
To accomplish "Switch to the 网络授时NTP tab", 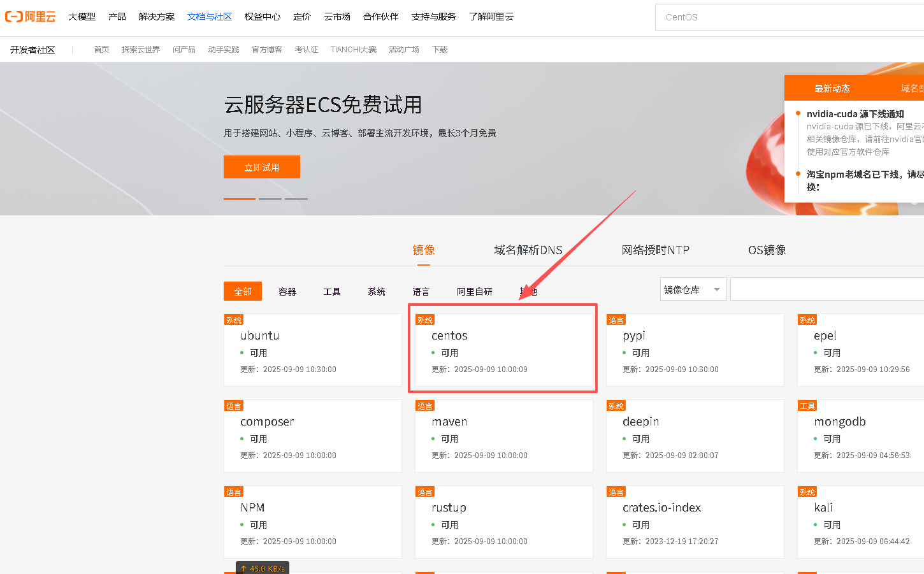I will tap(656, 250).
